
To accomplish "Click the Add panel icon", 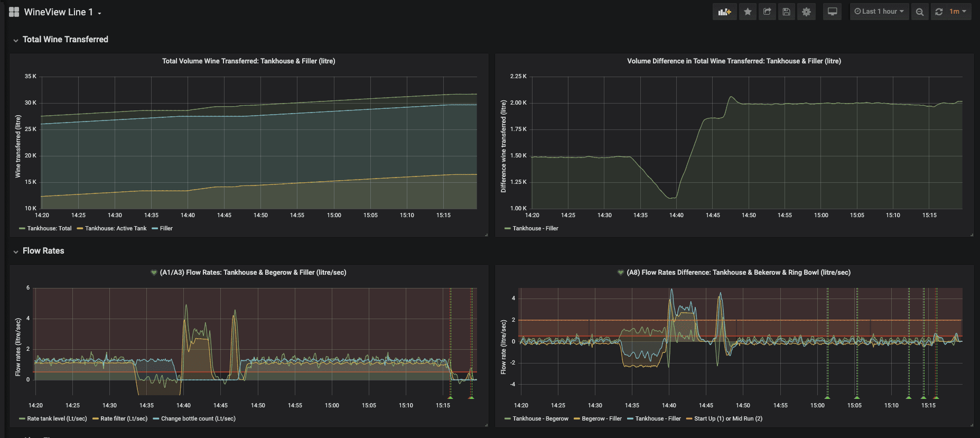I will coord(724,12).
